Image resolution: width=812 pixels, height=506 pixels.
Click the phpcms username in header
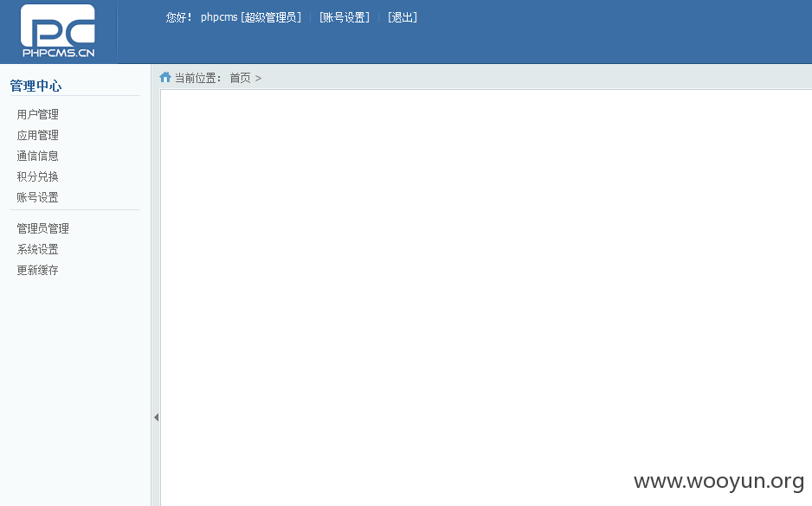[x=219, y=17]
